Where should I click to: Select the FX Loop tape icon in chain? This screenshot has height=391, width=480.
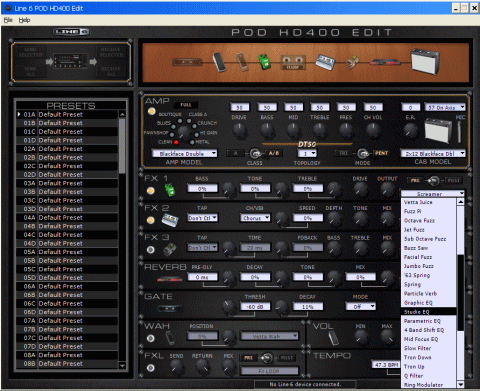pos(293,62)
